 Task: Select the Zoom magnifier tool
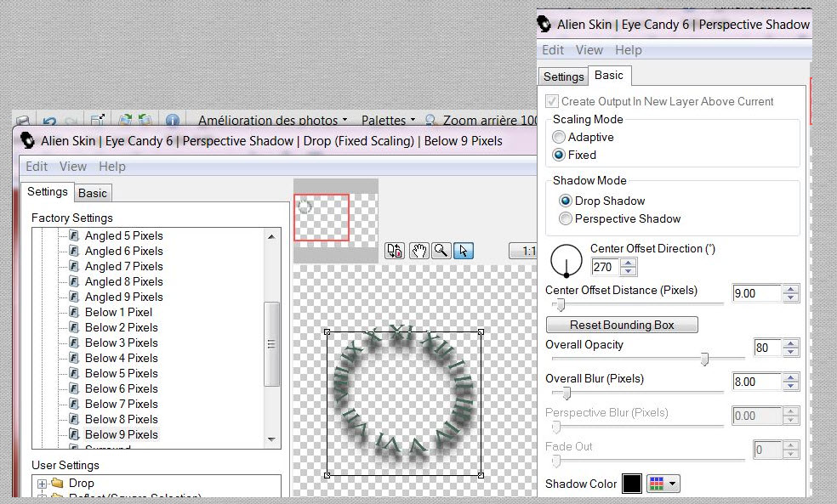click(441, 250)
